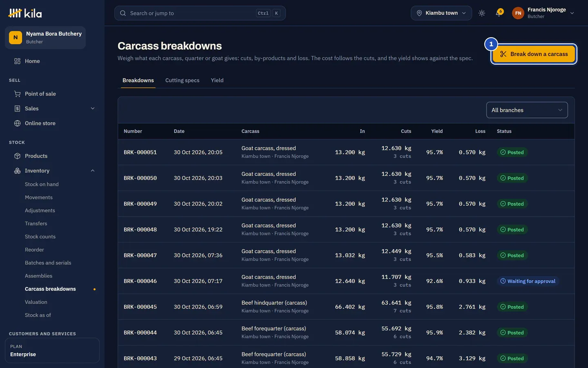Open the Reorder sidebar item
This screenshot has width=588, height=368.
(34, 250)
